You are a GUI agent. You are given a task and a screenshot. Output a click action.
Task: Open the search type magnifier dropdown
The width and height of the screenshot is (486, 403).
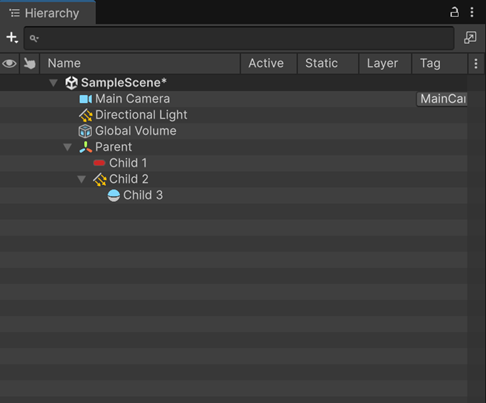pyautogui.click(x=34, y=39)
